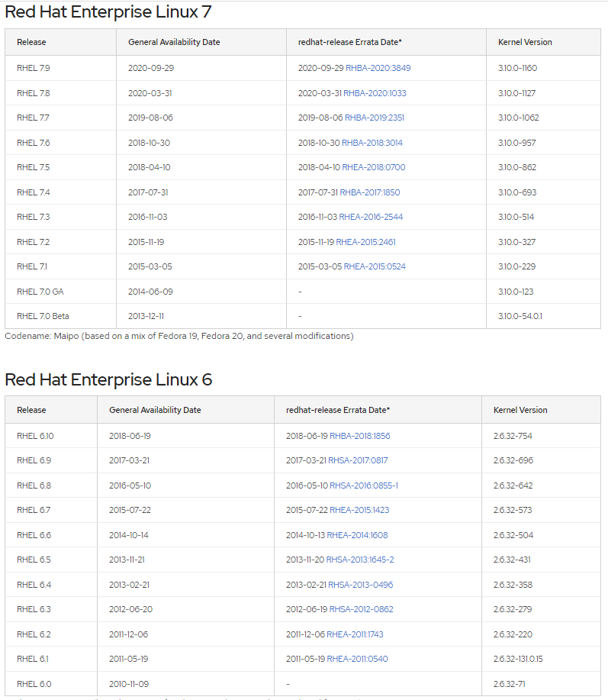Select the RHEL 7.5 release cell
Image resolution: width=608 pixels, height=700 pixels.
click(x=61, y=167)
